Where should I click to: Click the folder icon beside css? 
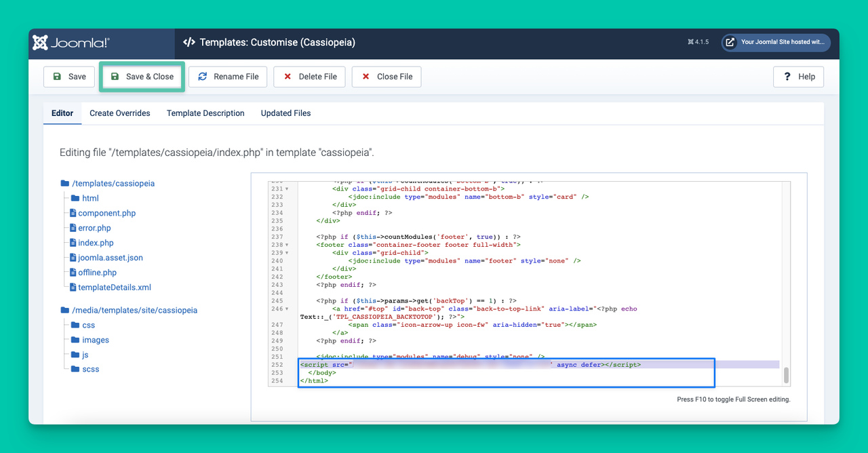point(75,325)
